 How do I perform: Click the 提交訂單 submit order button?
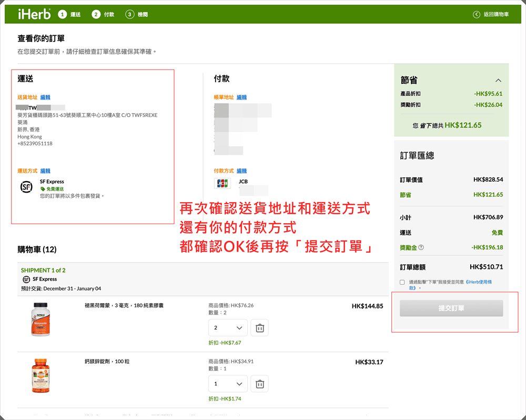[451, 308]
